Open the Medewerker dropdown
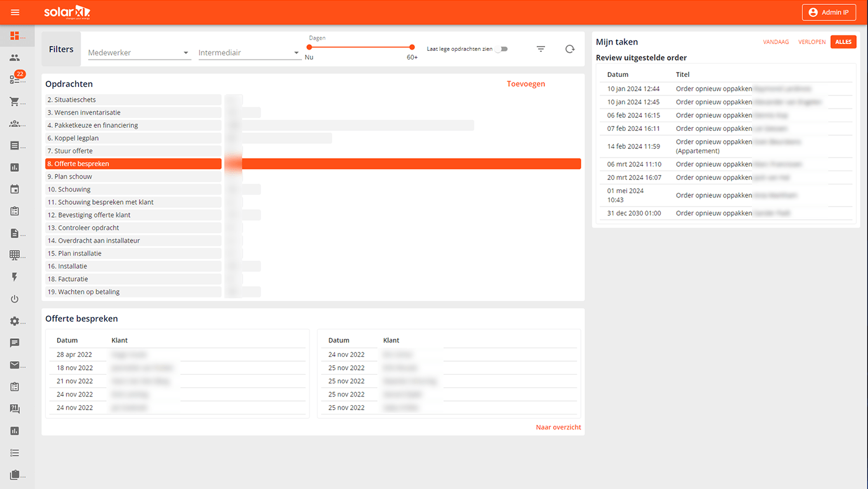 pyautogui.click(x=139, y=53)
